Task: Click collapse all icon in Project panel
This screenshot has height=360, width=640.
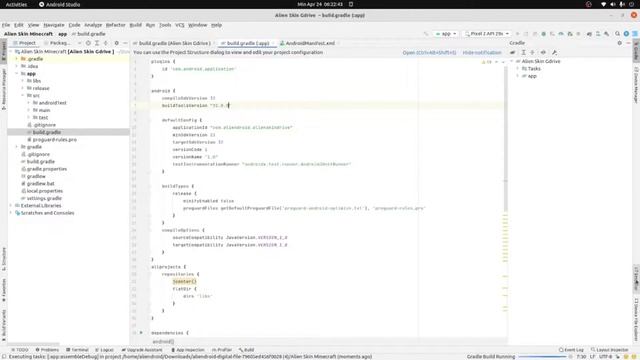Action: click(x=106, y=43)
